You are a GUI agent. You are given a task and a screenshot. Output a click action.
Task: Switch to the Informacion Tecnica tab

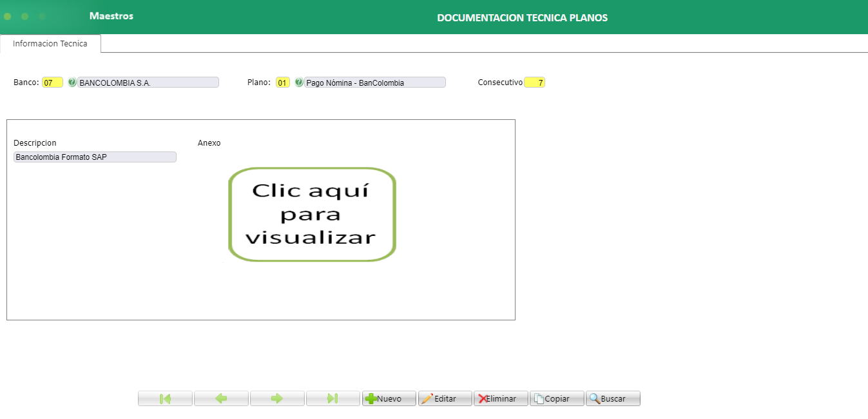click(50, 43)
